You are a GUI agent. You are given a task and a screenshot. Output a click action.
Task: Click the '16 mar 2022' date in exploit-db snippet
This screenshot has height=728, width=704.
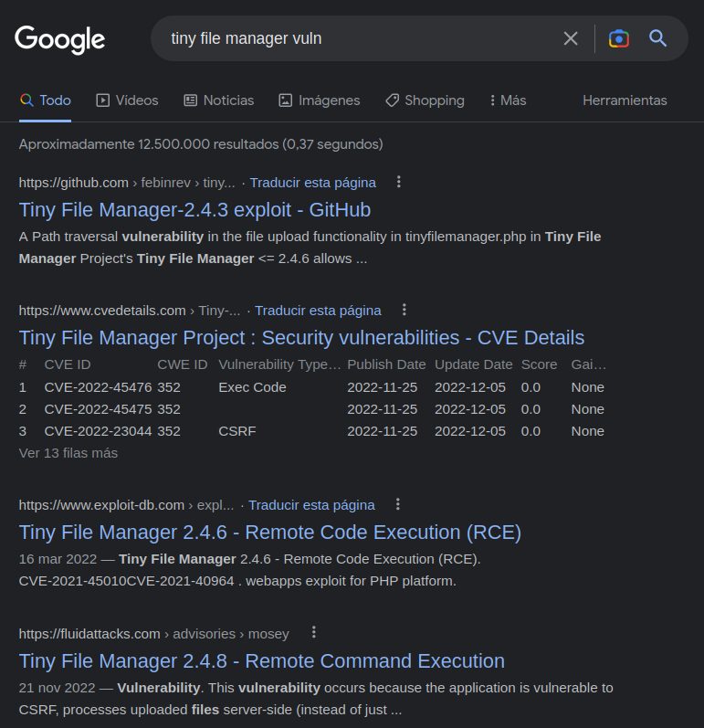coord(58,559)
